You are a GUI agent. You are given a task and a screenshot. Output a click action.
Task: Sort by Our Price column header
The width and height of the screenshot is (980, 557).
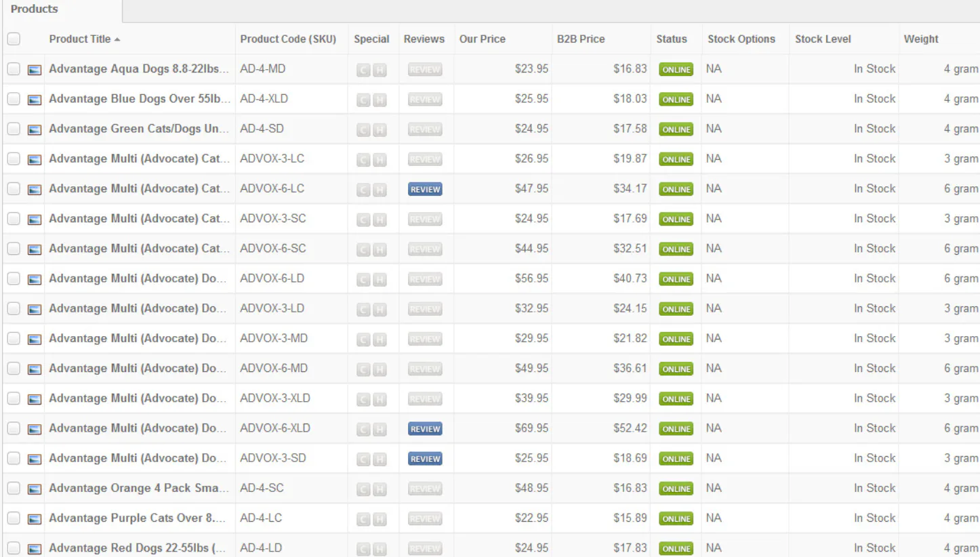(483, 39)
